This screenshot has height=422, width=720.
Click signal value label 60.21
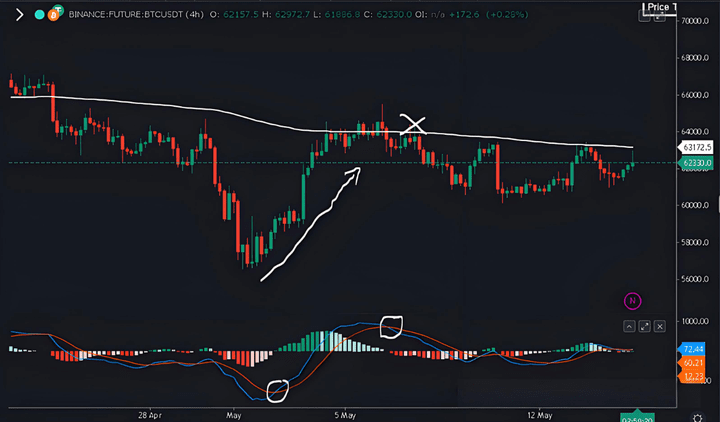692,363
